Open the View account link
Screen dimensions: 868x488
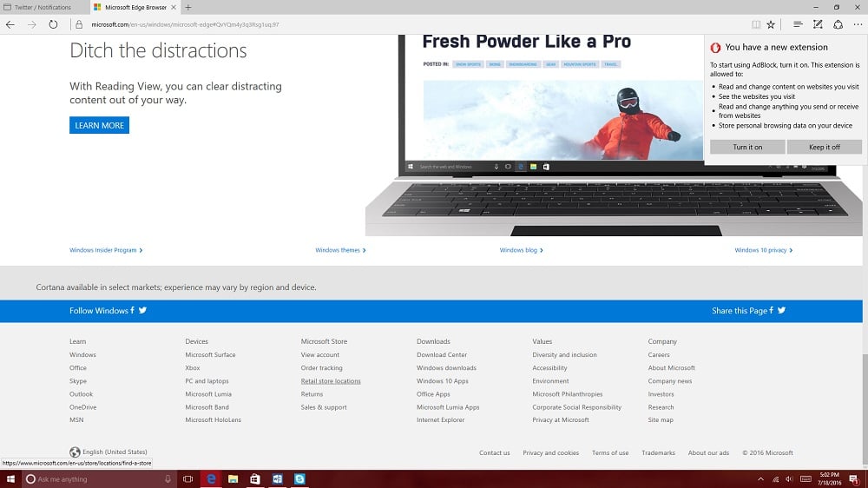[320, 354]
